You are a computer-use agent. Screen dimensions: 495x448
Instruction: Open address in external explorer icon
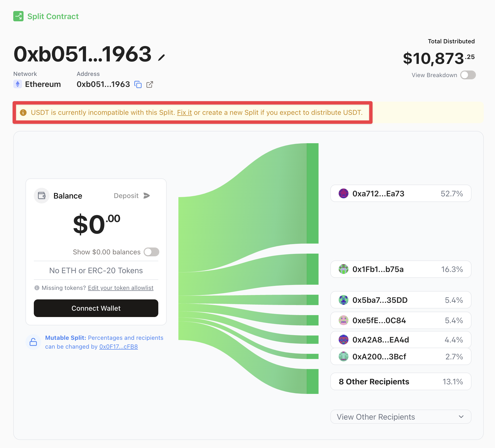tap(149, 84)
